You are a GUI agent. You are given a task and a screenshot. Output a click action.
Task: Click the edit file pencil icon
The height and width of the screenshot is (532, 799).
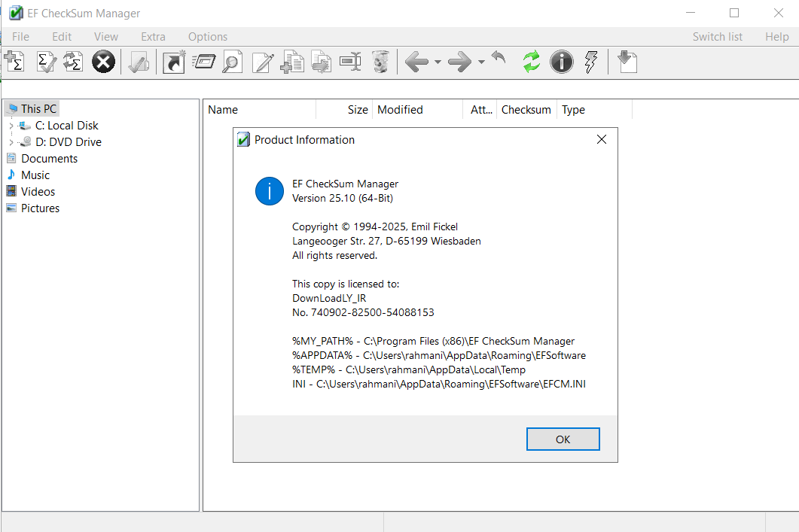point(263,62)
